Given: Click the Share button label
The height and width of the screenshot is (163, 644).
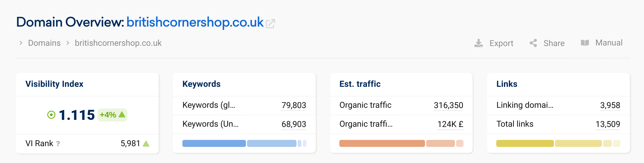Looking at the screenshot, I should pos(554,43).
